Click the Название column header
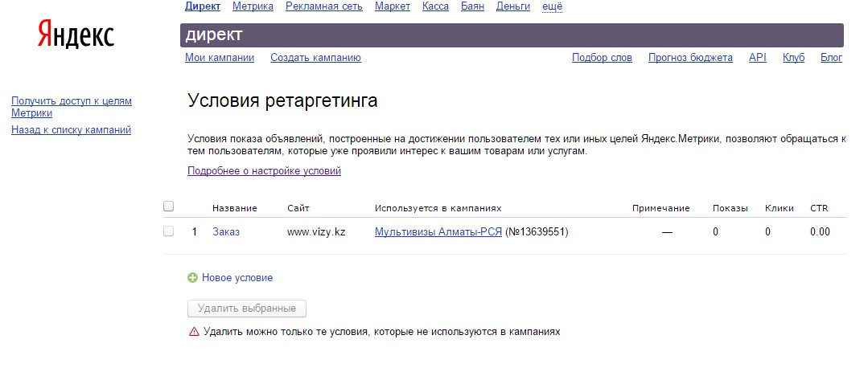Image resolution: width=868 pixels, height=372 pixels. pos(235,208)
